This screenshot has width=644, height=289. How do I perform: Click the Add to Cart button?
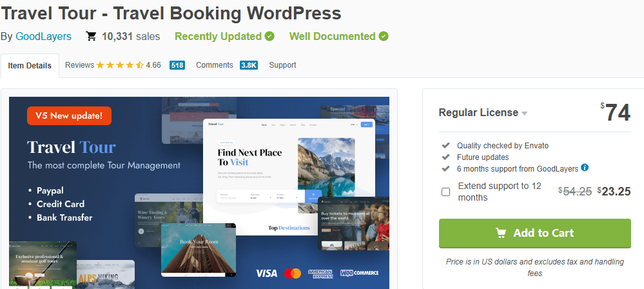[535, 233]
